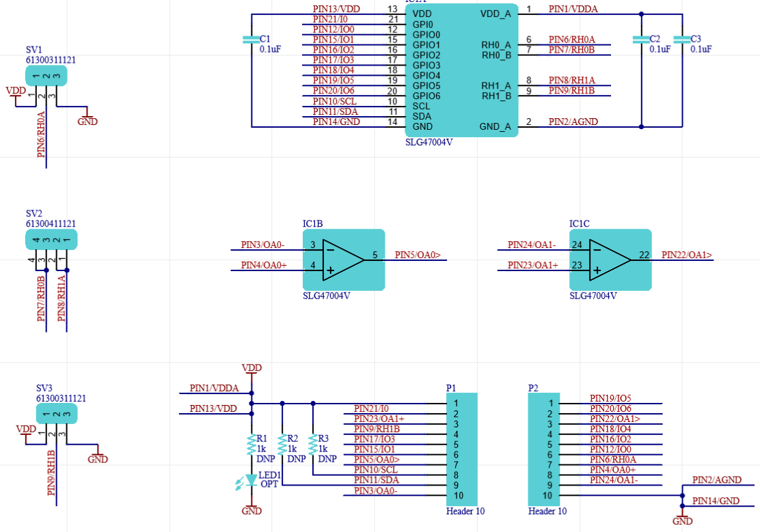Select the SV3 connector symbol

pyautogui.click(x=56, y=414)
